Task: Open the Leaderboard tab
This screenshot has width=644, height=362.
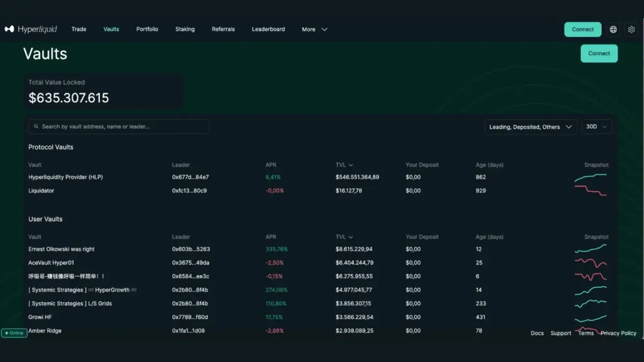Action: [x=268, y=29]
